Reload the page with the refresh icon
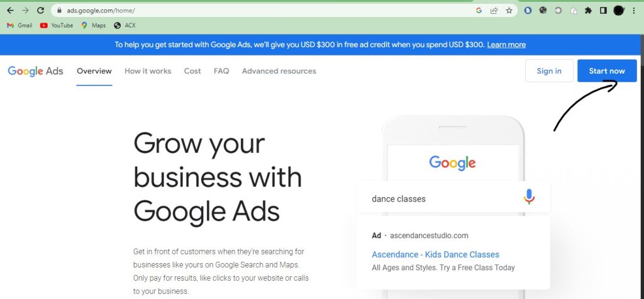Screen dimensions: 644x299 40,11
